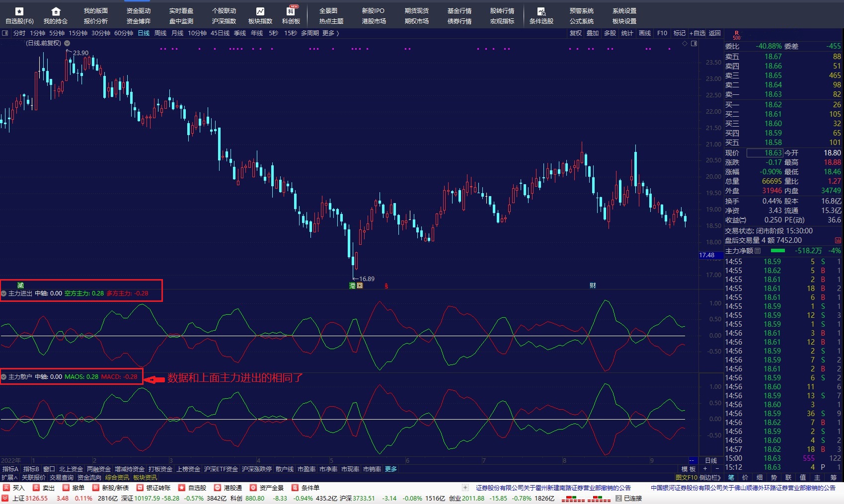The width and height of the screenshot is (844, 504).
Task: Expand the 主力进出 indicator dropdown
Action: [x=4, y=293]
